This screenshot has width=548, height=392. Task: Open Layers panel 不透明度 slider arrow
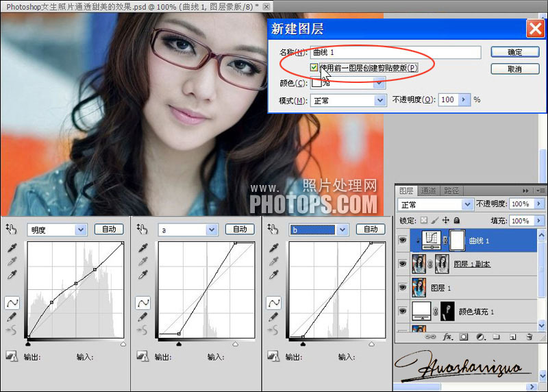[x=538, y=204]
